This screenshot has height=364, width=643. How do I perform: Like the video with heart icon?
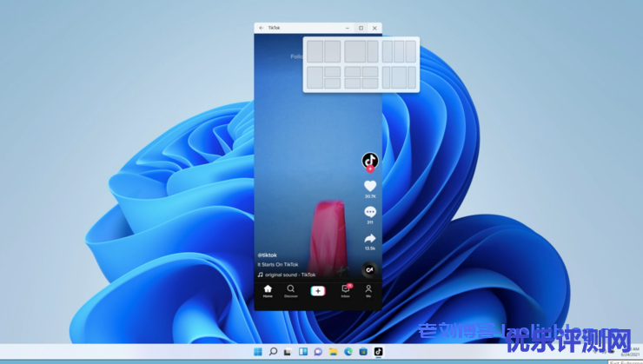370,186
